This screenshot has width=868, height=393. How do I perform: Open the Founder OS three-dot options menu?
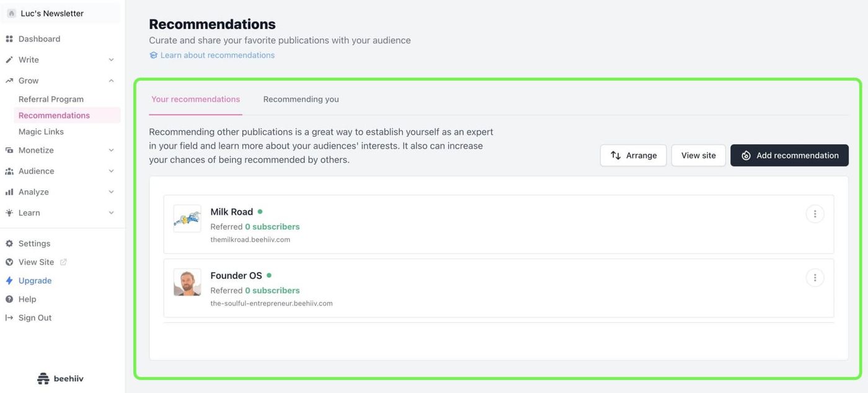pyautogui.click(x=815, y=278)
